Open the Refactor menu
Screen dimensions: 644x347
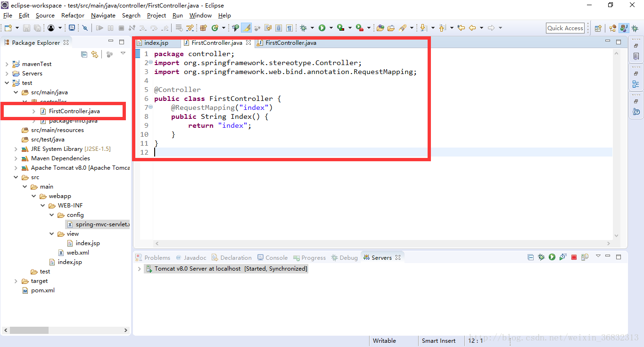pyautogui.click(x=73, y=16)
